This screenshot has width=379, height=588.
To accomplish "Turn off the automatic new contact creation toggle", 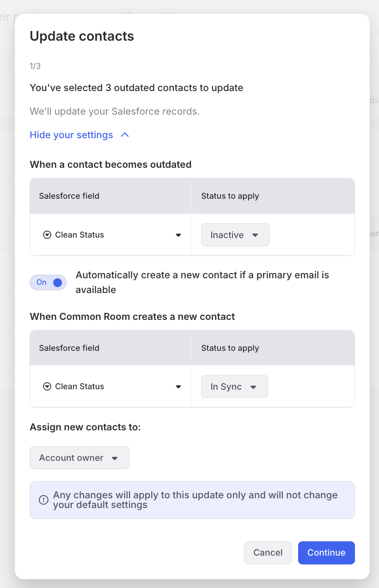I will coord(48,282).
